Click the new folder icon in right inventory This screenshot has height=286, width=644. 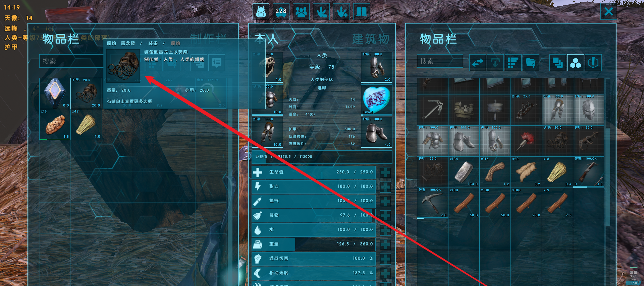click(531, 63)
